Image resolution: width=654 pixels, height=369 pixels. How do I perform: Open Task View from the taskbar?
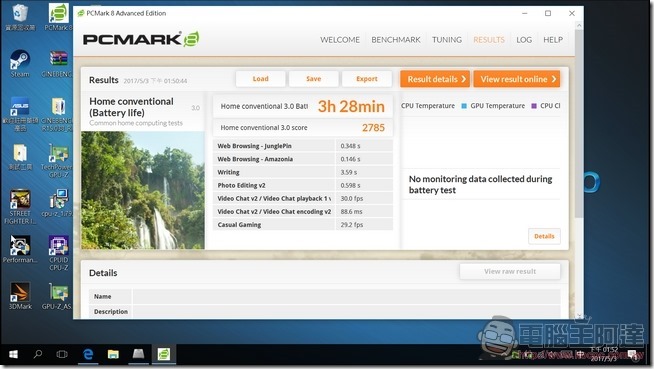tap(62, 354)
